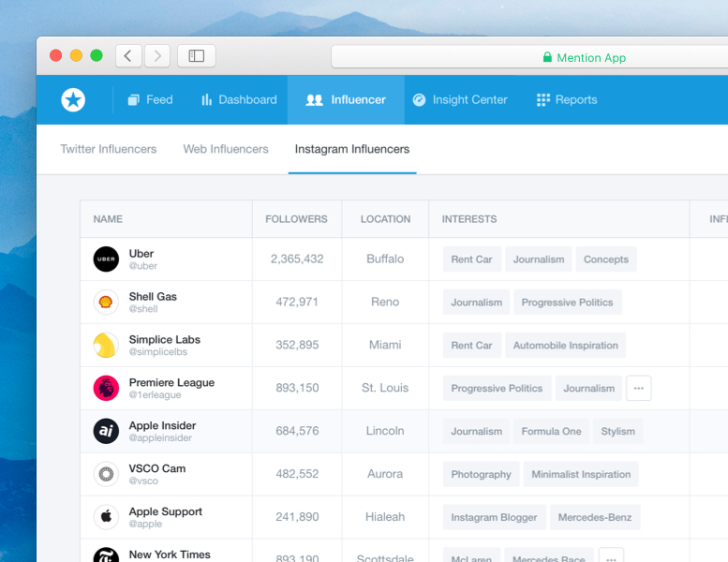Go forward with the browser forward arrow

pos(156,56)
